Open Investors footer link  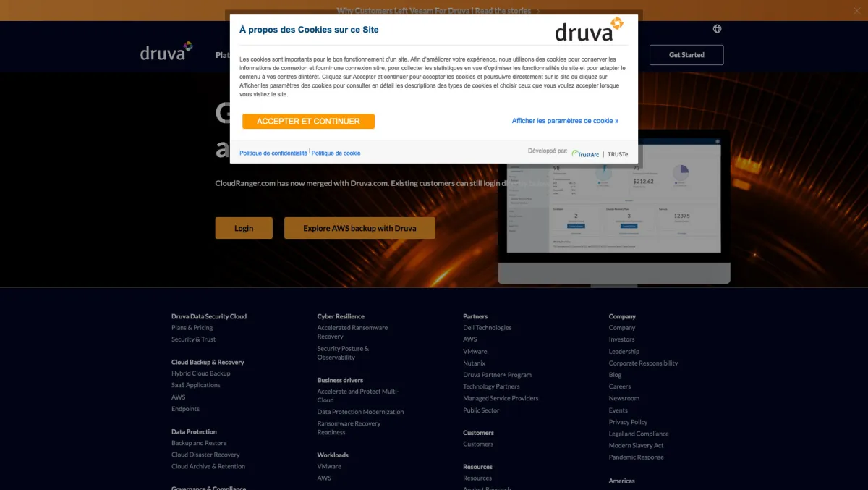click(621, 339)
